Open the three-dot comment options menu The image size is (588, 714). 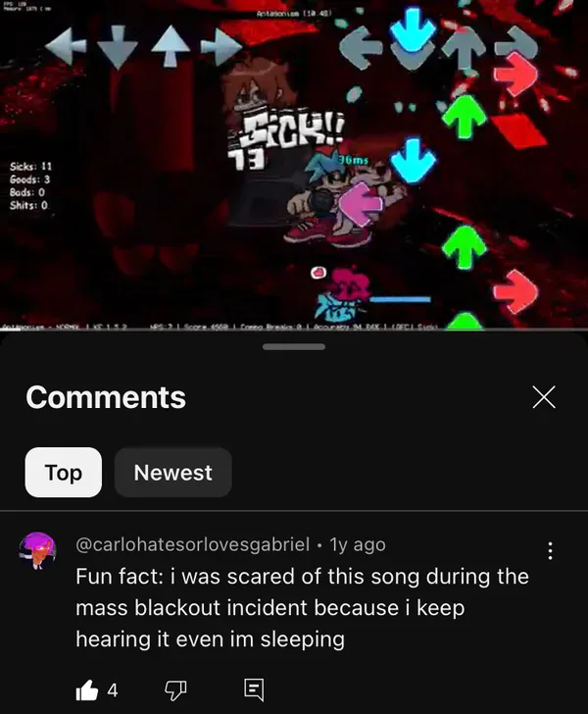click(x=550, y=550)
